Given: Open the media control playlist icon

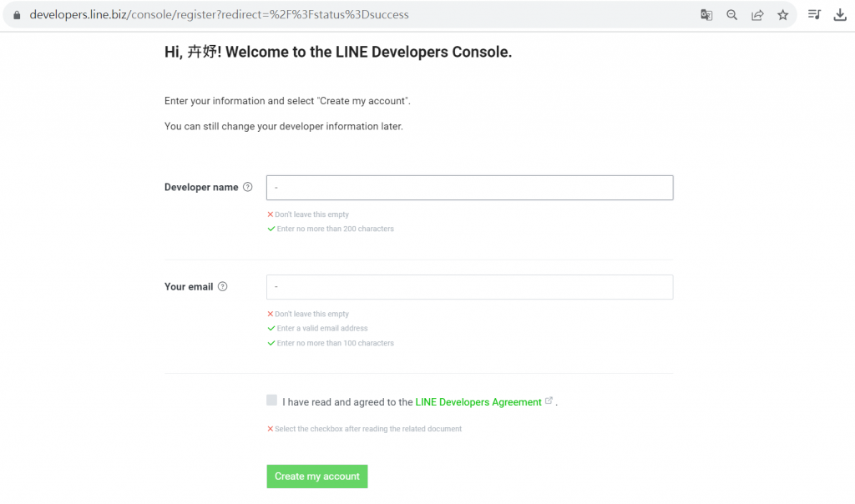Looking at the screenshot, I should [814, 15].
